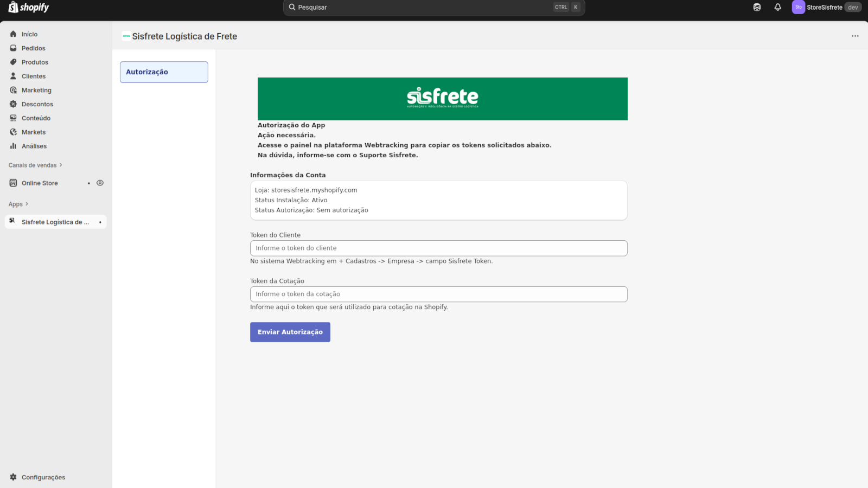Go to Produtos menu item
The height and width of the screenshot is (488, 868).
35,62
